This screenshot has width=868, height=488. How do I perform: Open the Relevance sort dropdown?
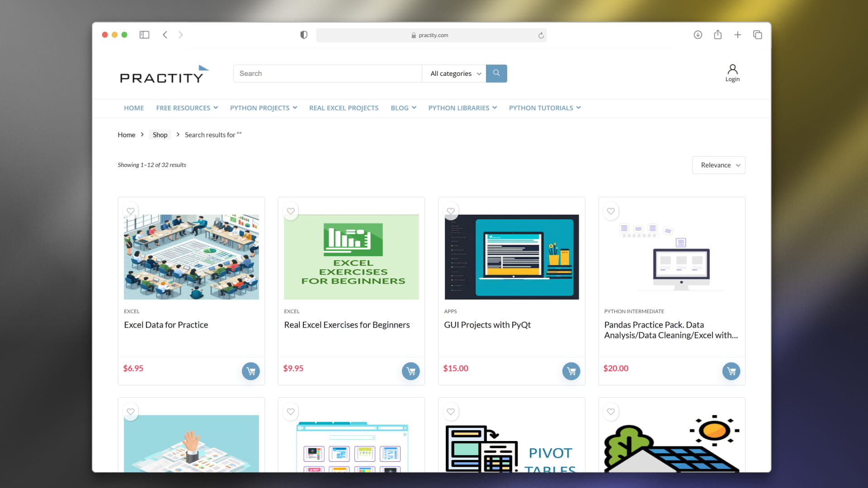pos(719,165)
